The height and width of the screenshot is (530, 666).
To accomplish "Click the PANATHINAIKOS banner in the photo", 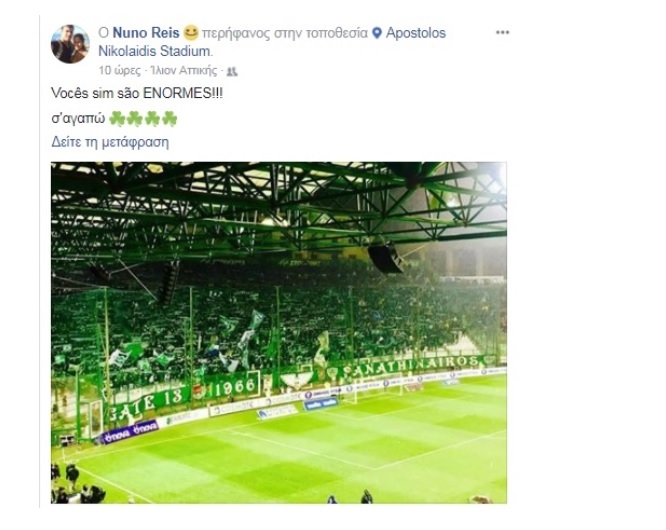I will pos(411,365).
